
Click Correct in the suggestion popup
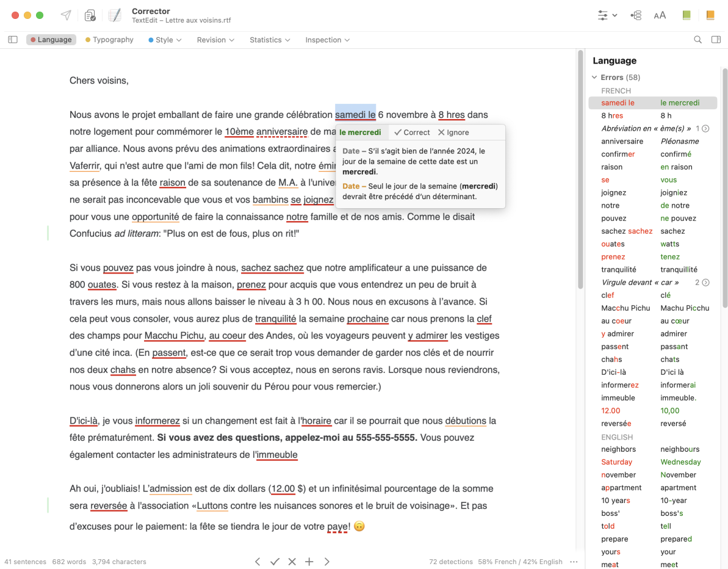(412, 132)
